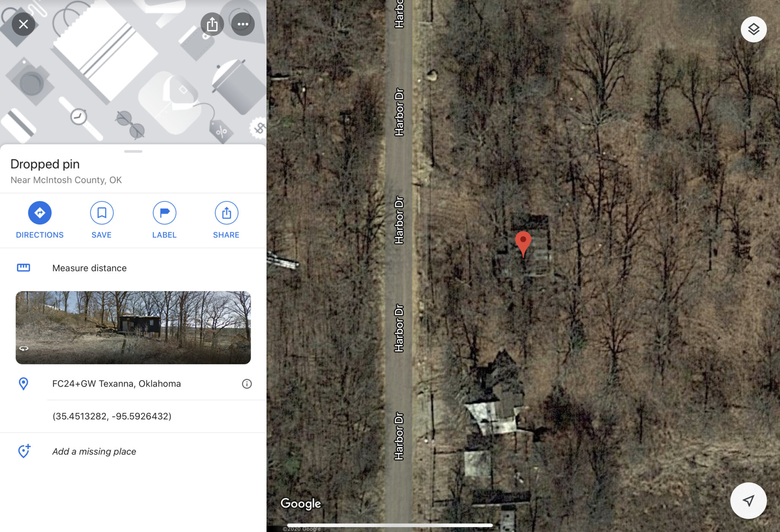Center map on my current location
The height and width of the screenshot is (532, 780).
click(748, 500)
